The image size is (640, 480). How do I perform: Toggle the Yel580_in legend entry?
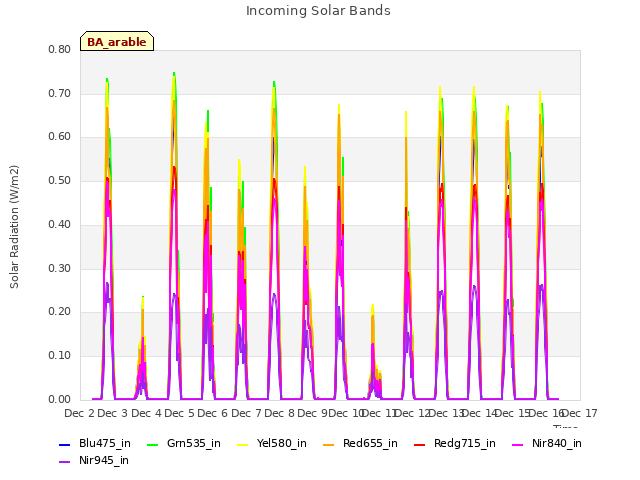272,443
